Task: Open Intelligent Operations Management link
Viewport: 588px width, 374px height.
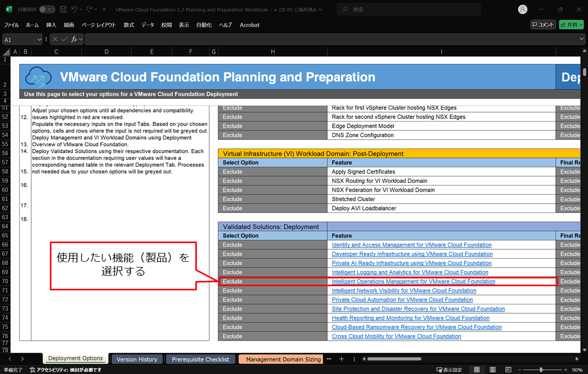Action: click(x=413, y=282)
